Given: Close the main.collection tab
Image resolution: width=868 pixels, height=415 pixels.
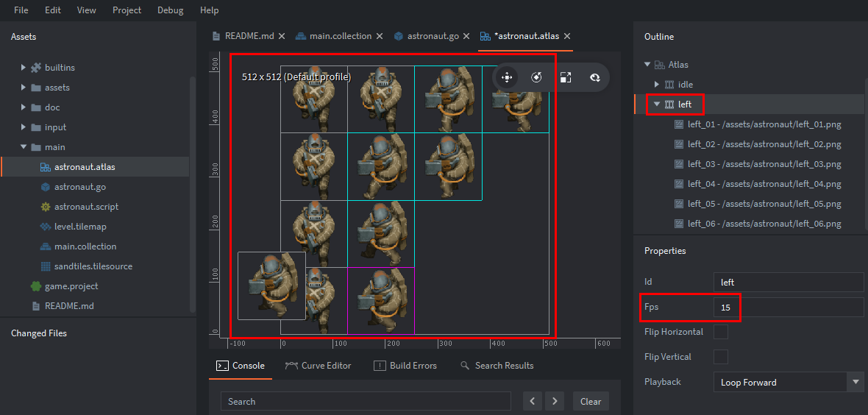Looking at the screenshot, I should click(379, 36).
